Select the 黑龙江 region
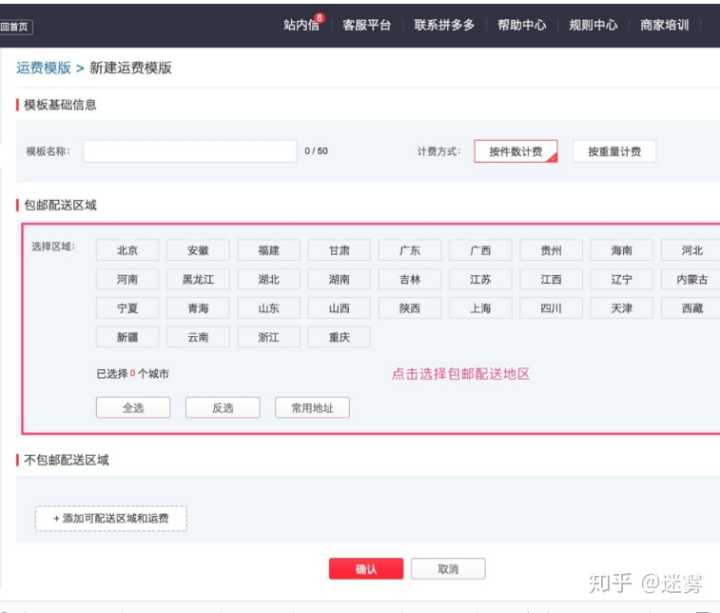The width and height of the screenshot is (720, 613). 198,279
